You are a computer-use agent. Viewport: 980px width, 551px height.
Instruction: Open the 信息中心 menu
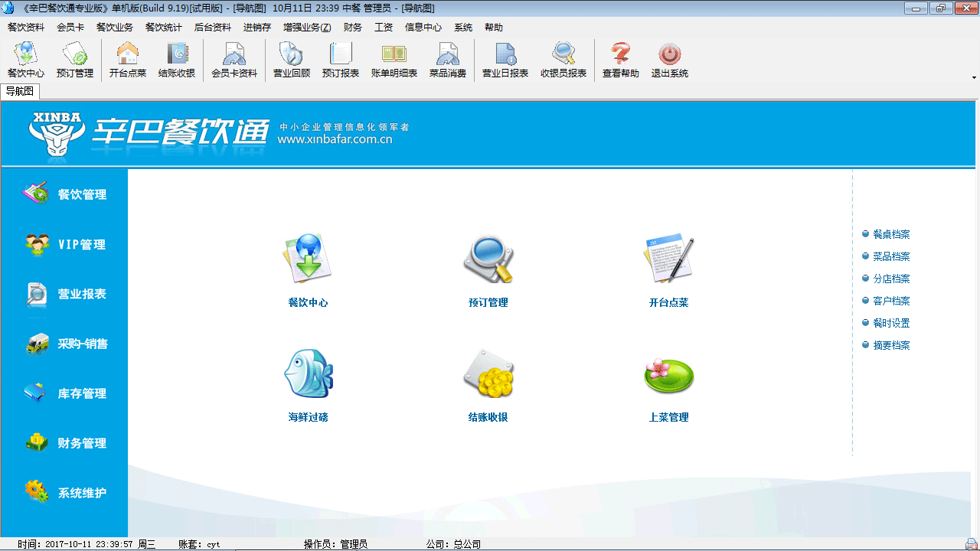coord(423,28)
